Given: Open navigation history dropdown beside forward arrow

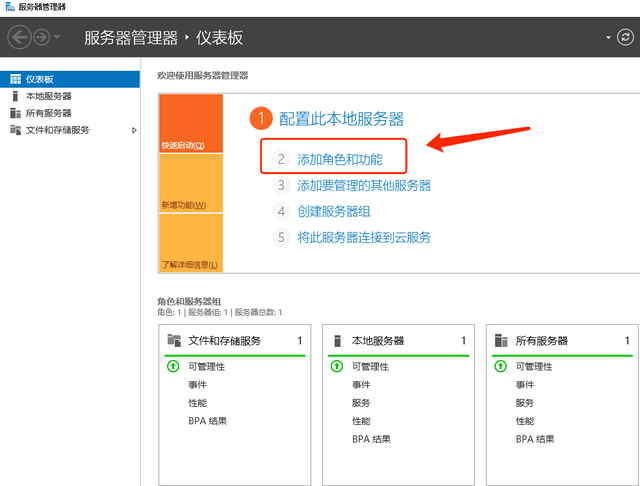Looking at the screenshot, I should pos(57,37).
